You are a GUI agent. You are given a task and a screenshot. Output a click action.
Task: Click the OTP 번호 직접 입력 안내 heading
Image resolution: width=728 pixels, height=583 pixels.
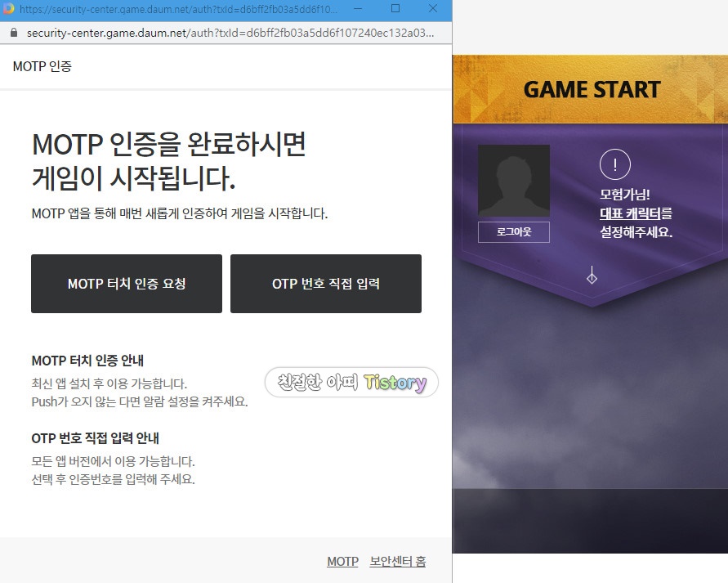[x=95, y=438]
